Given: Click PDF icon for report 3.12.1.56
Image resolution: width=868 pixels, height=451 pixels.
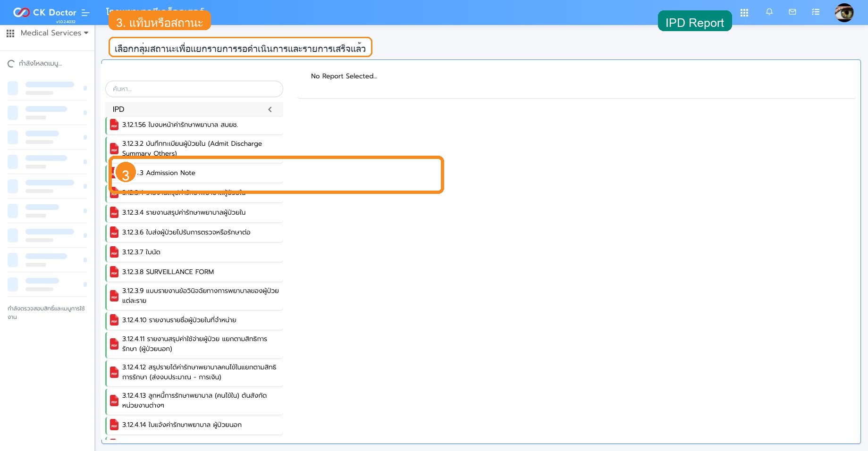Looking at the screenshot, I should [x=114, y=125].
